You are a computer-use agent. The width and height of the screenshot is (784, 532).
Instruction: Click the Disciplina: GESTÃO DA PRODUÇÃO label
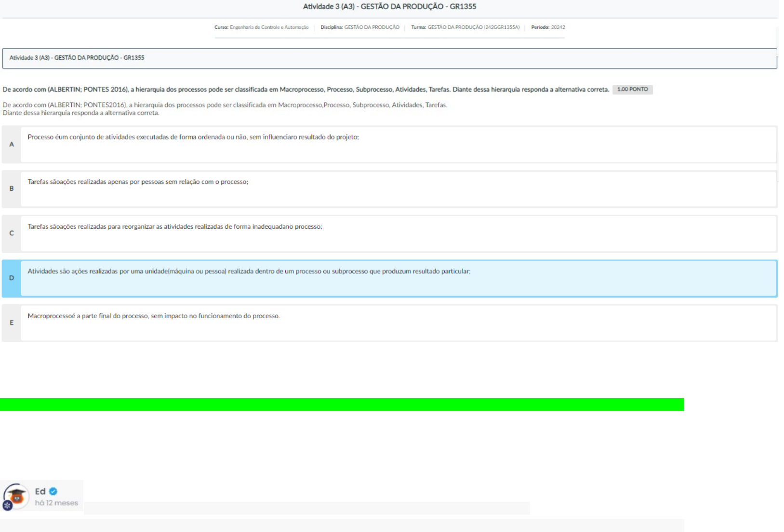coord(360,27)
